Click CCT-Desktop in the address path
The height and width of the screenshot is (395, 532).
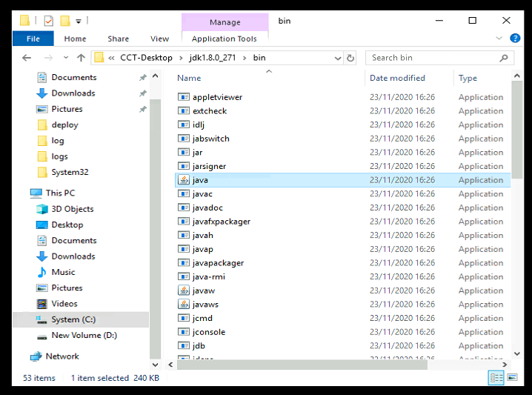(x=146, y=58)
